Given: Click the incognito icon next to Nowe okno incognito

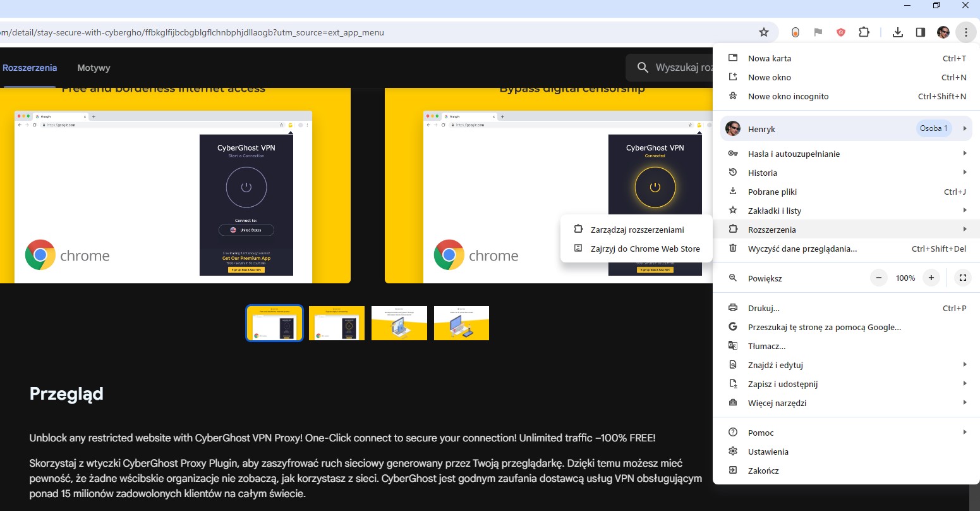Looking at the screenshot, I should click(732, 95).
